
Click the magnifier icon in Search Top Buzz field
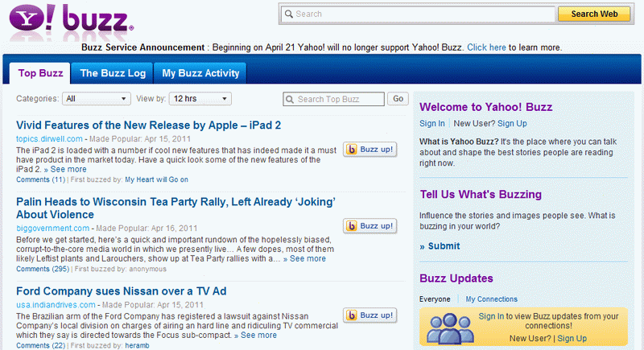click(x=290, y=99)
